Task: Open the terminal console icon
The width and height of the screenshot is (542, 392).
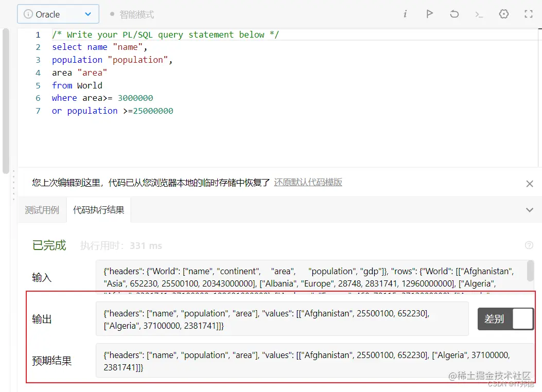Action: [479, 14]
